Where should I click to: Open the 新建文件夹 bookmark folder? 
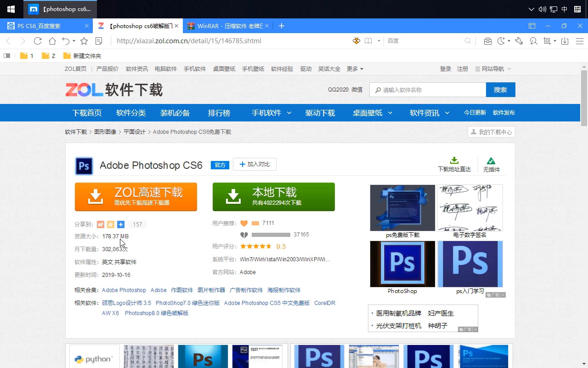click(82, 56)
